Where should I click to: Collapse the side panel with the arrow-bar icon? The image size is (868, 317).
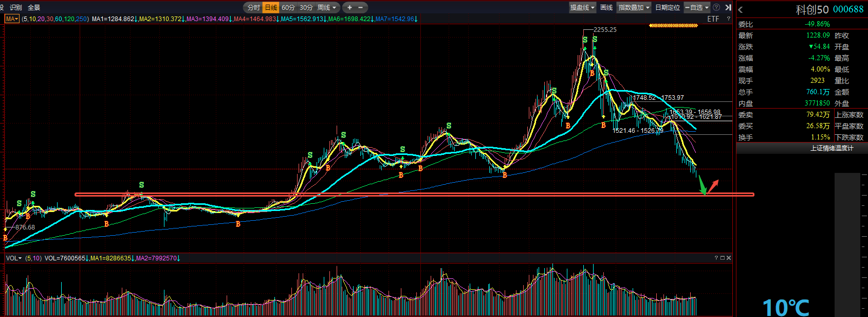[728, 7]
